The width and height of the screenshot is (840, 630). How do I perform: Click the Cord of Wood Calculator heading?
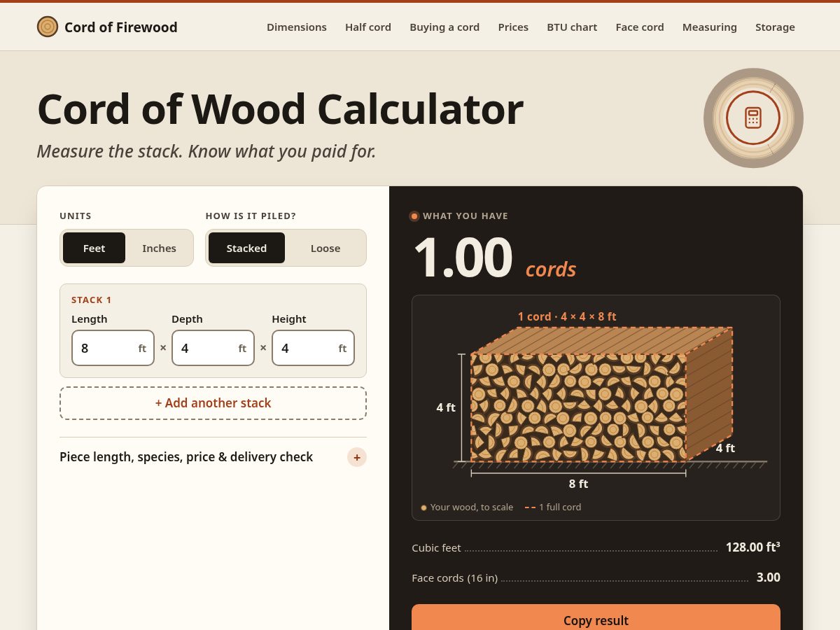coord(280,109)
